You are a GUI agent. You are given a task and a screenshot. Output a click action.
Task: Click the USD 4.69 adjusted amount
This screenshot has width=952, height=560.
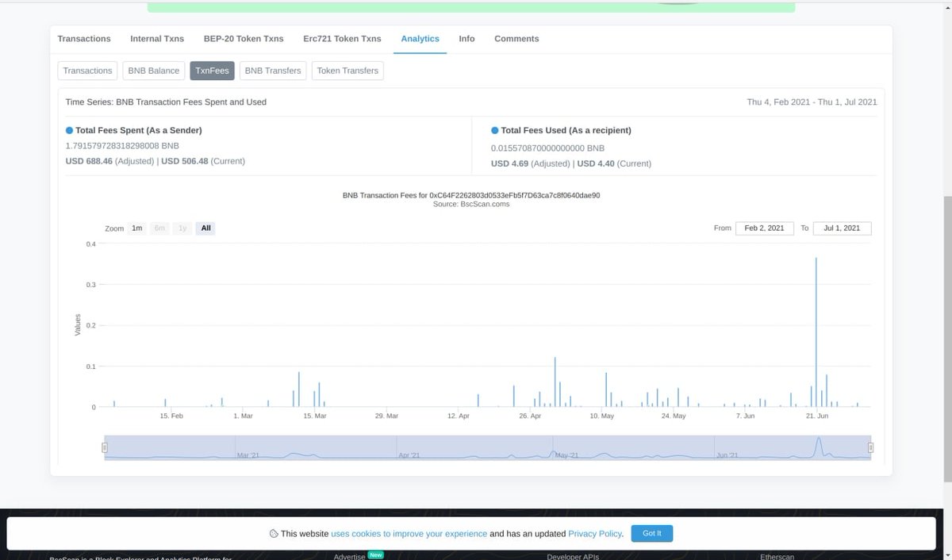tap(509, 163)
